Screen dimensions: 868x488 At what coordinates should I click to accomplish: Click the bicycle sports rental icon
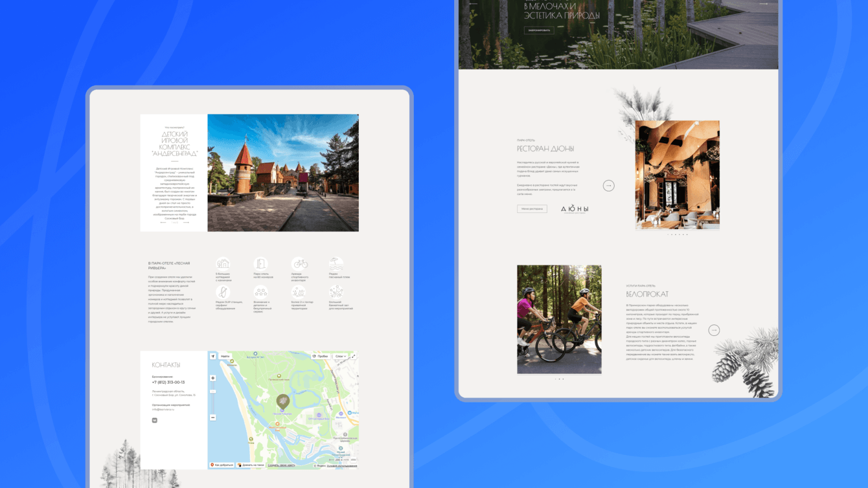299,263
